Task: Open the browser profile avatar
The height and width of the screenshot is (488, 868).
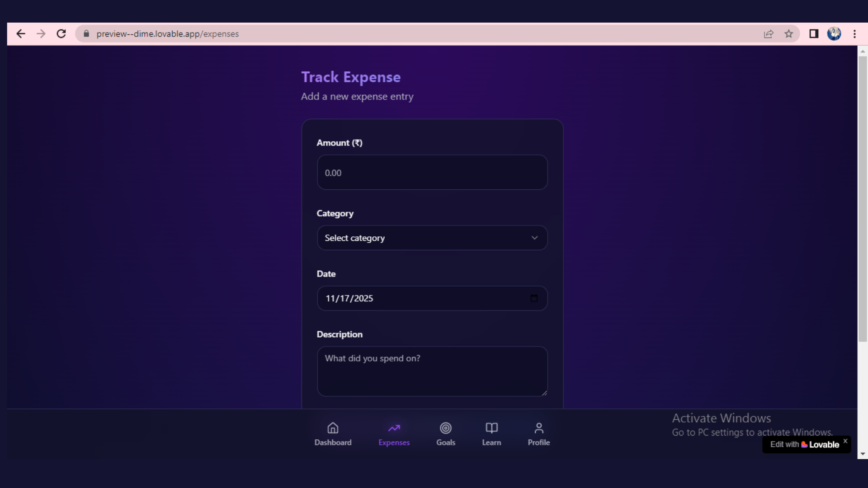Action: 834,34
